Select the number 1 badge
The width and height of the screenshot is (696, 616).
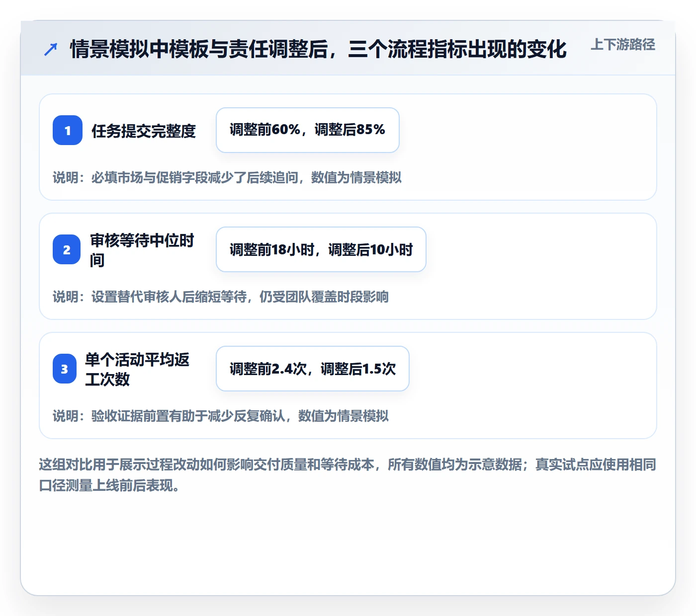pos(68,130)
